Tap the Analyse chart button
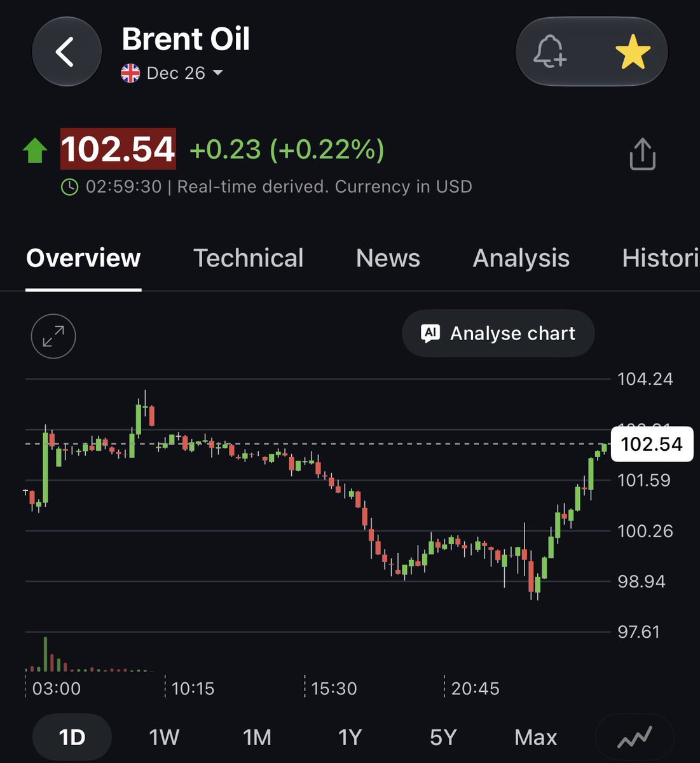 point(498,333)
